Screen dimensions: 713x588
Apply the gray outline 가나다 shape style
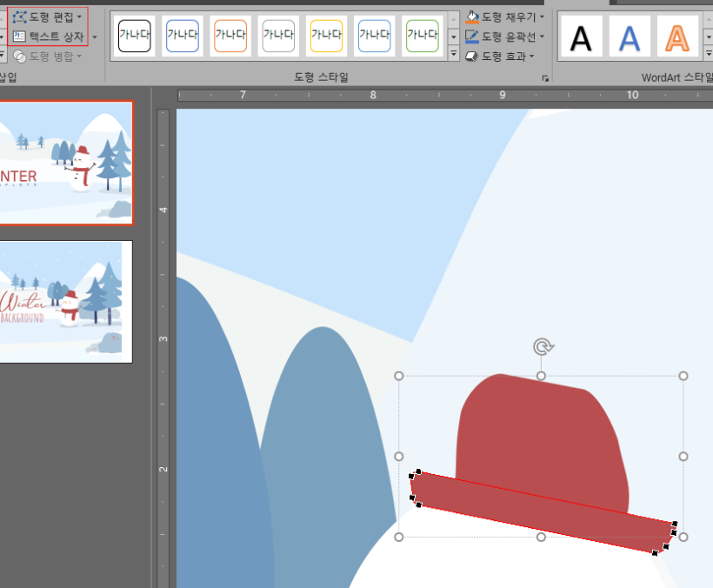pos(278,36)
